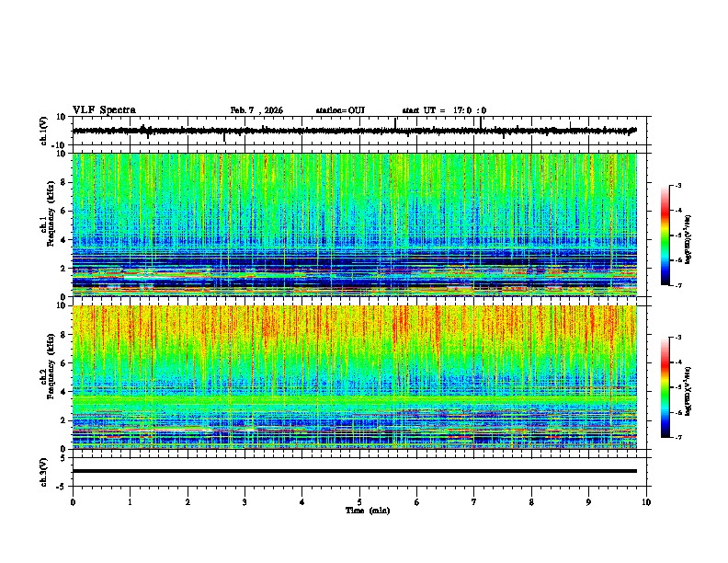Click the "4" kHz tick on ch.1 axis

[63, 240]
